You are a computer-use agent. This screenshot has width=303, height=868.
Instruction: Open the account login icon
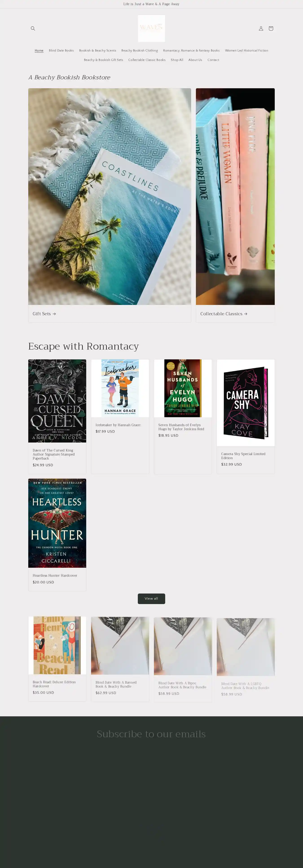click(x=261, y=28)
